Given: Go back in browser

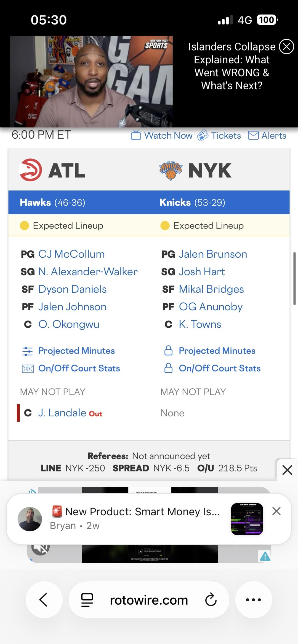Looking at the screenshot, I should point(44,600).
